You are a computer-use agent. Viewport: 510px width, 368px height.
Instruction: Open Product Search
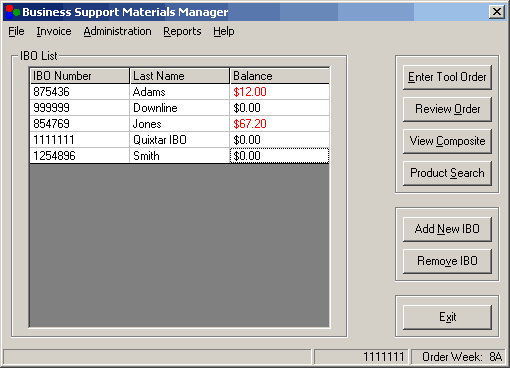point(447,173)
